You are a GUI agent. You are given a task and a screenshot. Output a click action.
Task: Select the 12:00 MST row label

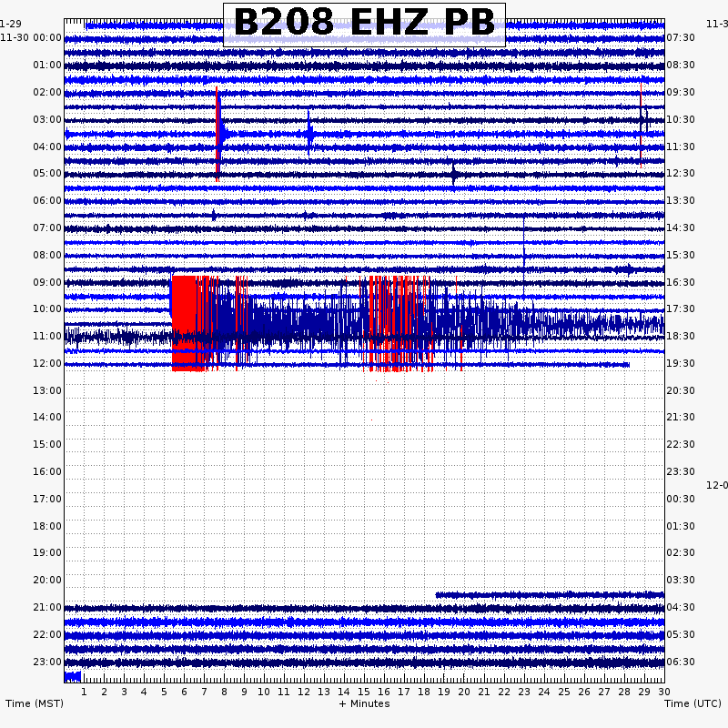click(47, 363)
